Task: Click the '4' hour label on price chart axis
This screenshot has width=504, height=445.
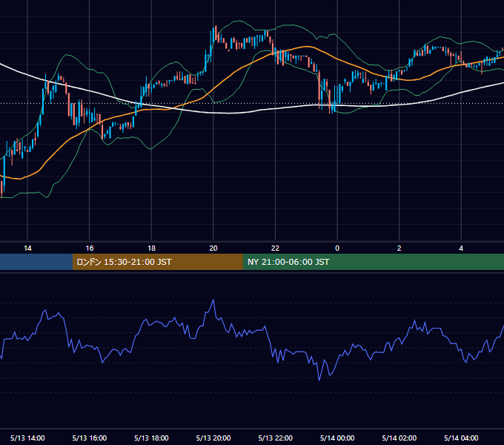Action: tap(461, 248)
